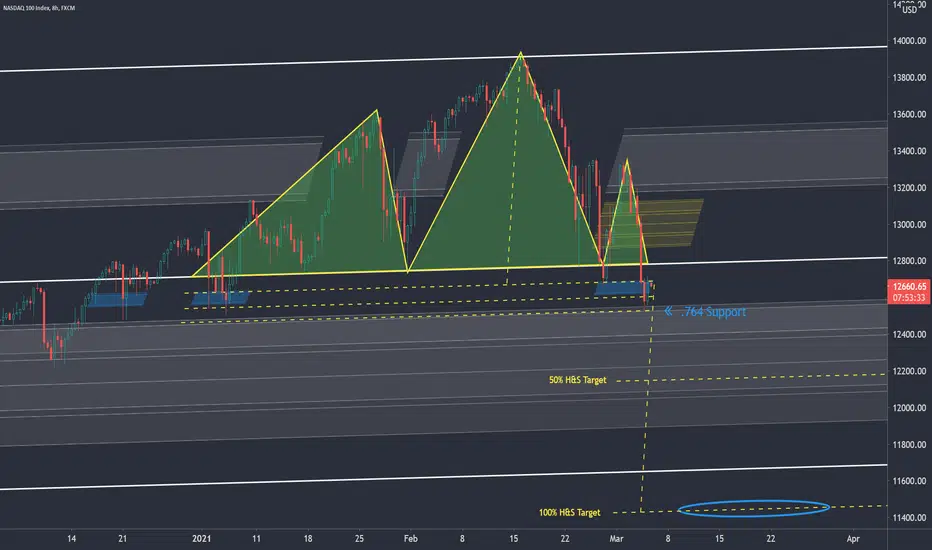
Task: Select the 100% H&S Target label
Action: tap(569, 513)
